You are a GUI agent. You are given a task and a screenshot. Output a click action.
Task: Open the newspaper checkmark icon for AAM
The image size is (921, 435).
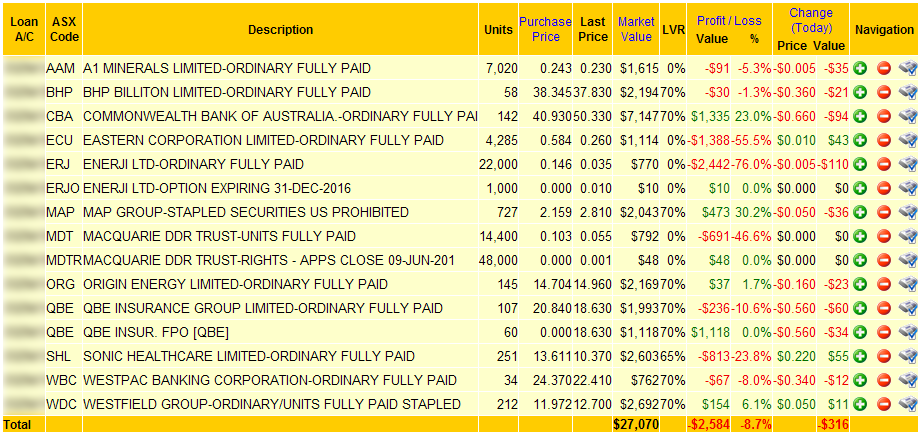coord(908,68)
